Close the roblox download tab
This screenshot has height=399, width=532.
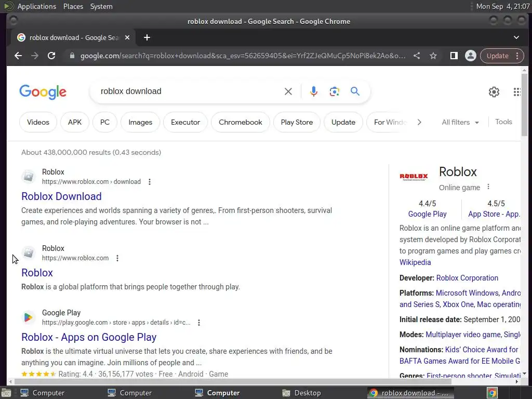tap(127, 37)
